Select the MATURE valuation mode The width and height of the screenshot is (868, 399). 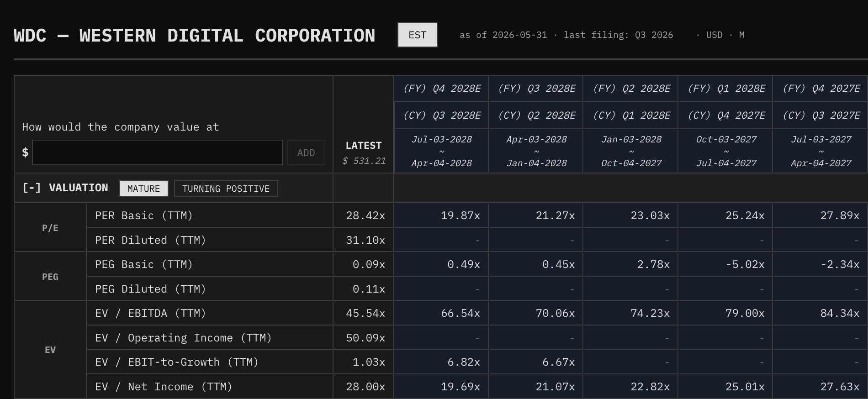pos(143,189)
